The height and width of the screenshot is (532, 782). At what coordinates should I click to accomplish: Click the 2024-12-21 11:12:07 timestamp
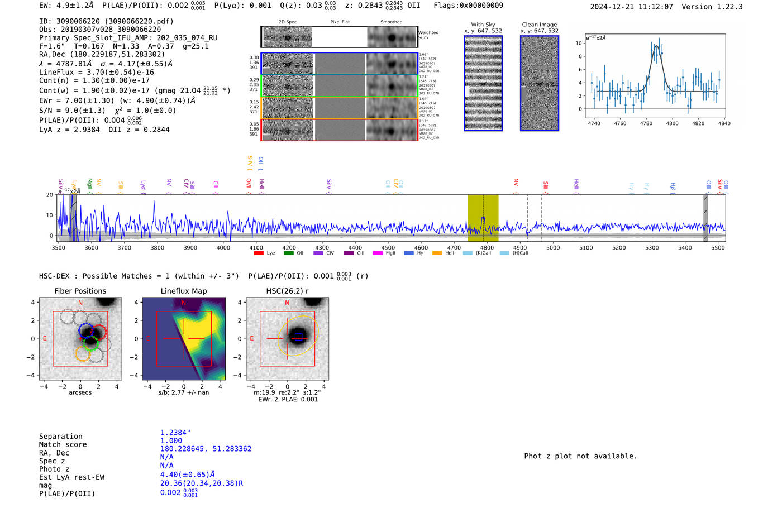[632, 7]
